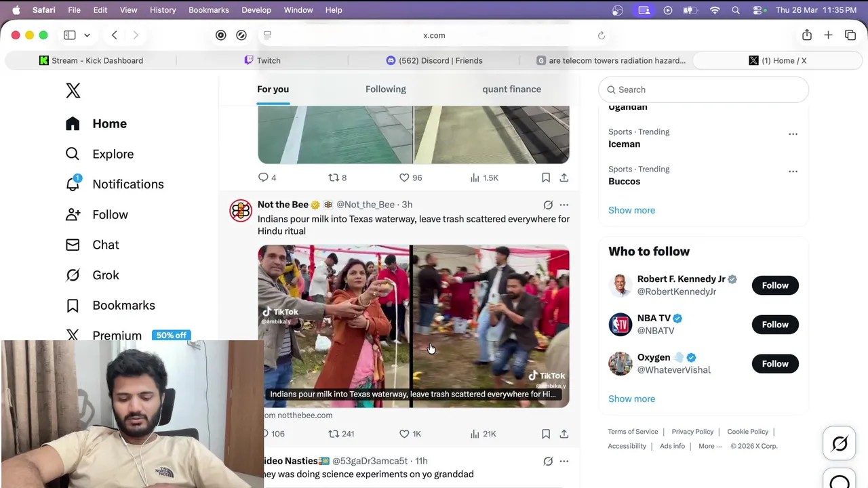
Task: Click Grok icon on Not the Bee post
Action: pyautogui.click(x=548, y=205)
